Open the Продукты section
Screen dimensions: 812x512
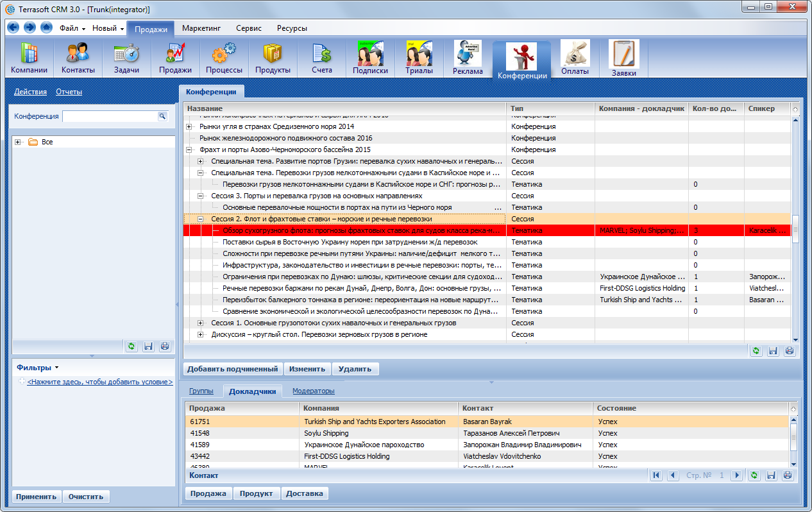tap(273, 58)
